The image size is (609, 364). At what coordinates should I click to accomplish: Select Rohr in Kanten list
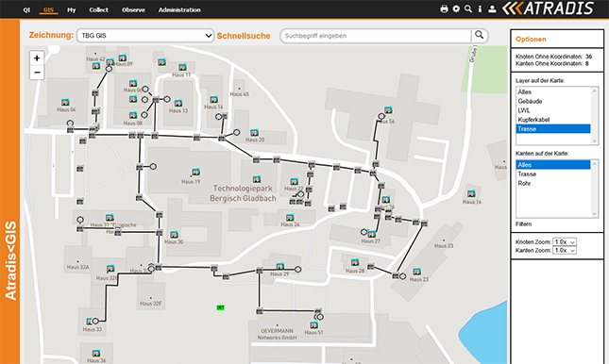[553, 183]
